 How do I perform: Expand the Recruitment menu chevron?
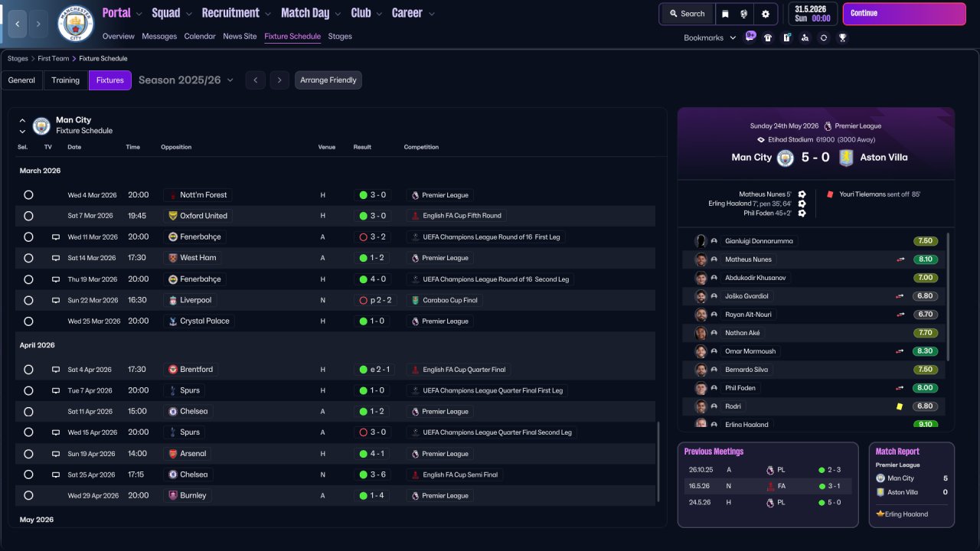point(267,14)
